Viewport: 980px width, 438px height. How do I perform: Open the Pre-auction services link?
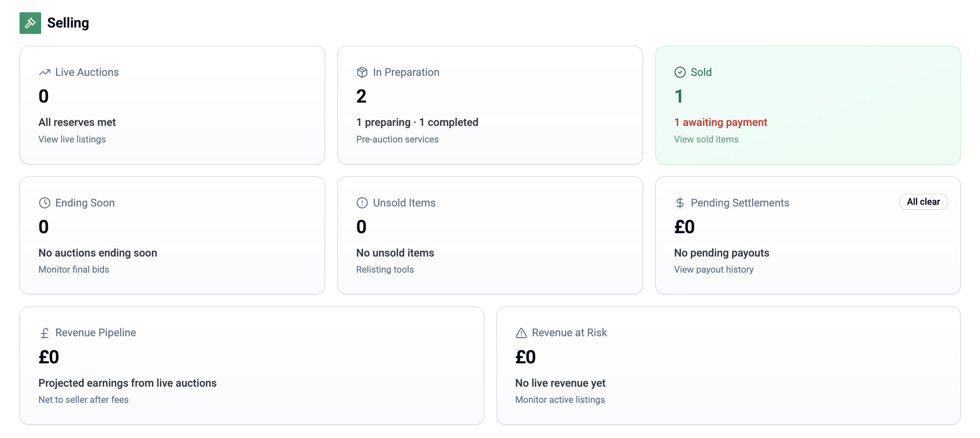point(397,139)
